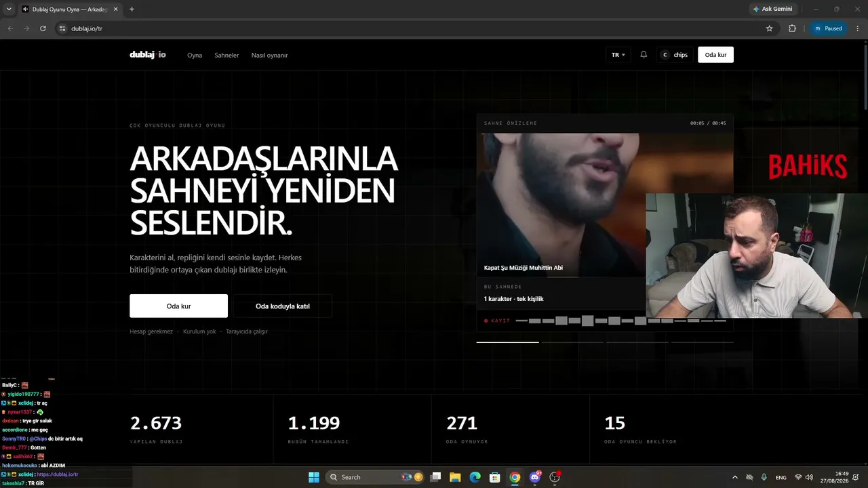This screenshot has width=868, height=488.
Task: Click the ÇOK OYUNCULU DUBLAJ OYUNU label
Action: tap(178, 125)
